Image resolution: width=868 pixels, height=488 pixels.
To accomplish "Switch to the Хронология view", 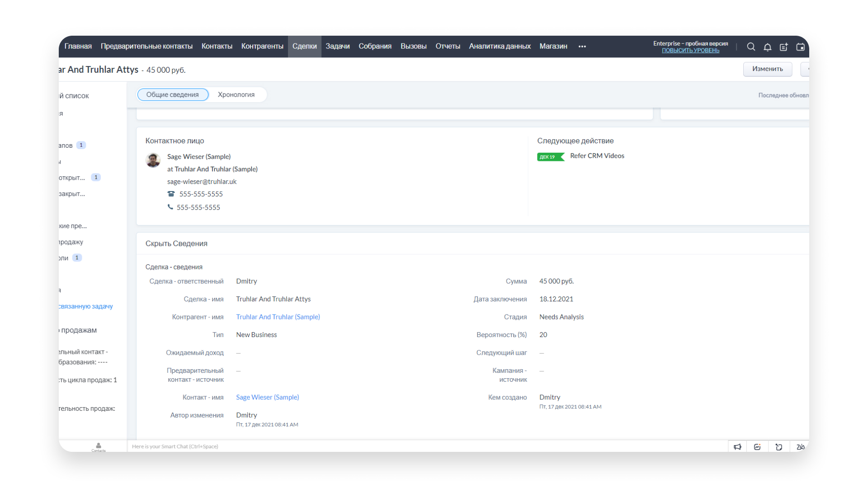I will 236,94.
